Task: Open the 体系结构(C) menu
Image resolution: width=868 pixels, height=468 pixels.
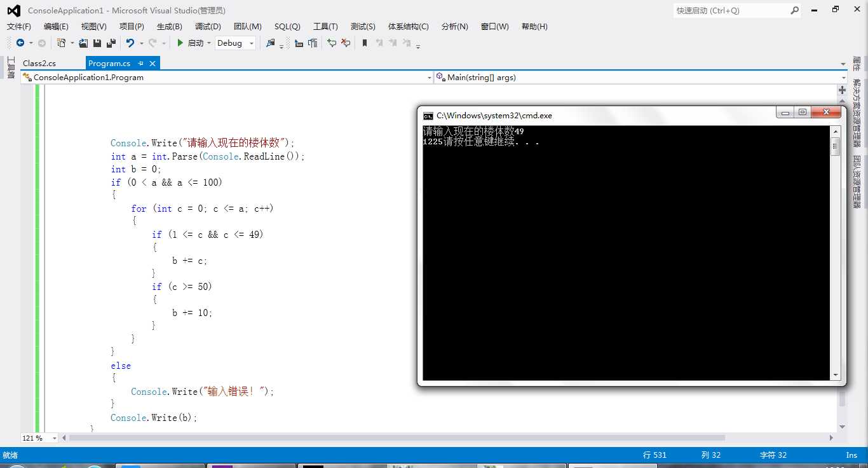Action: [409, 26]
